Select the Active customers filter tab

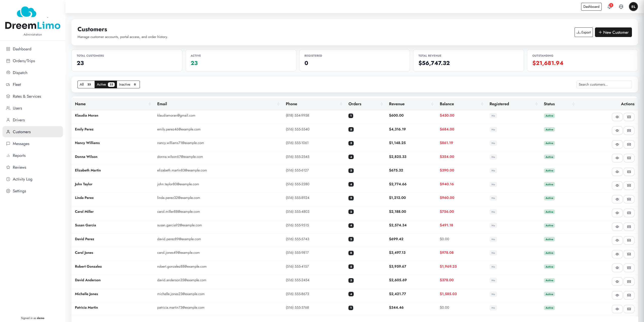[106, 84]
